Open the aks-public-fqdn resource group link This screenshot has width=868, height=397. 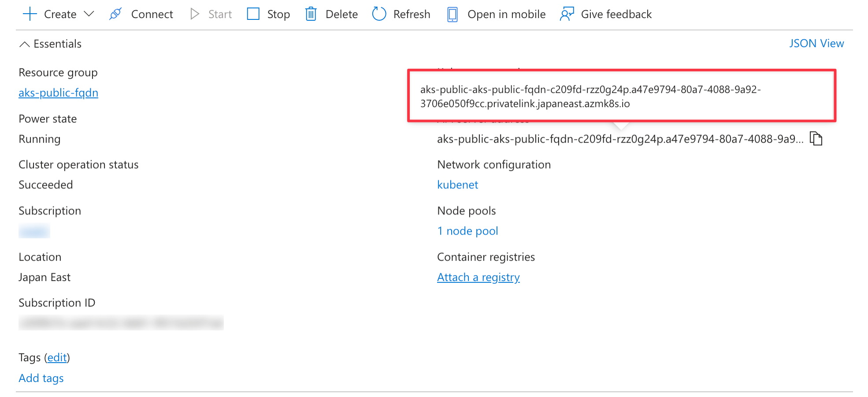pyautogui.click(x=58, y=93)
